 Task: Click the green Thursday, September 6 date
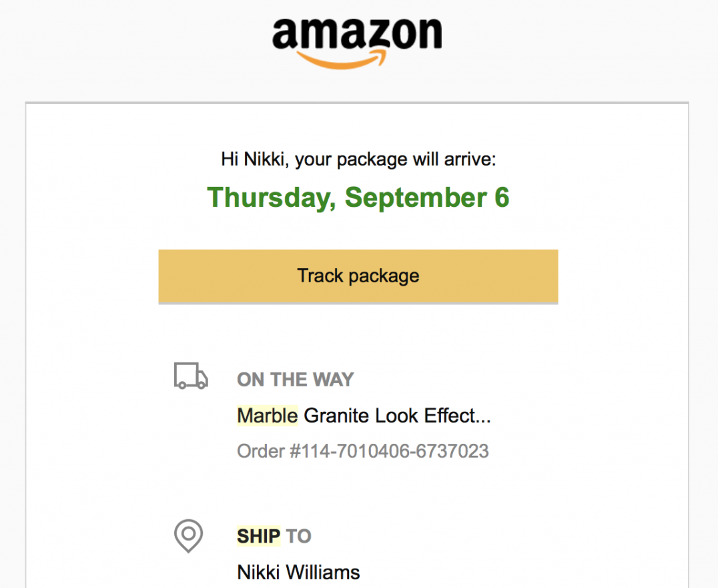tap(358, 198)
